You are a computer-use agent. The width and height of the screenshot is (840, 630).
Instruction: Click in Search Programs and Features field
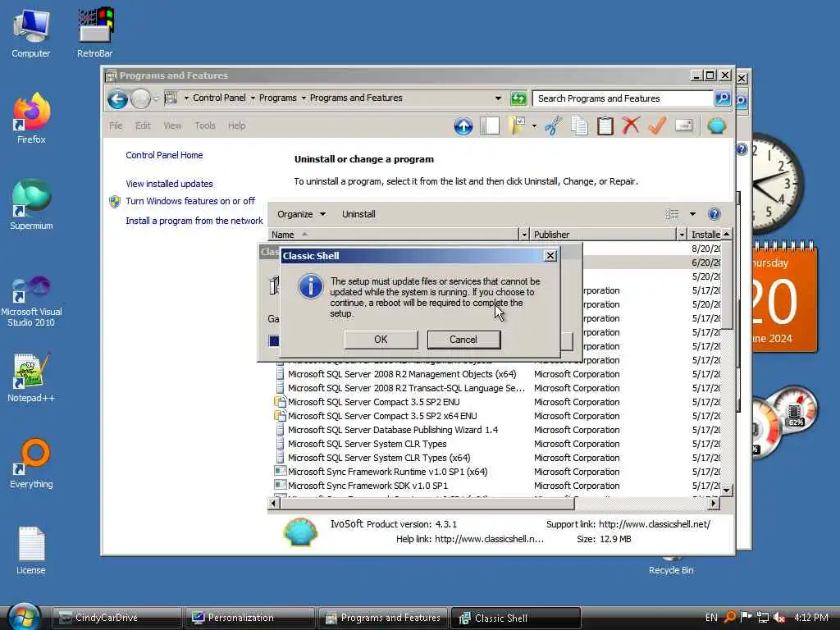623,98
